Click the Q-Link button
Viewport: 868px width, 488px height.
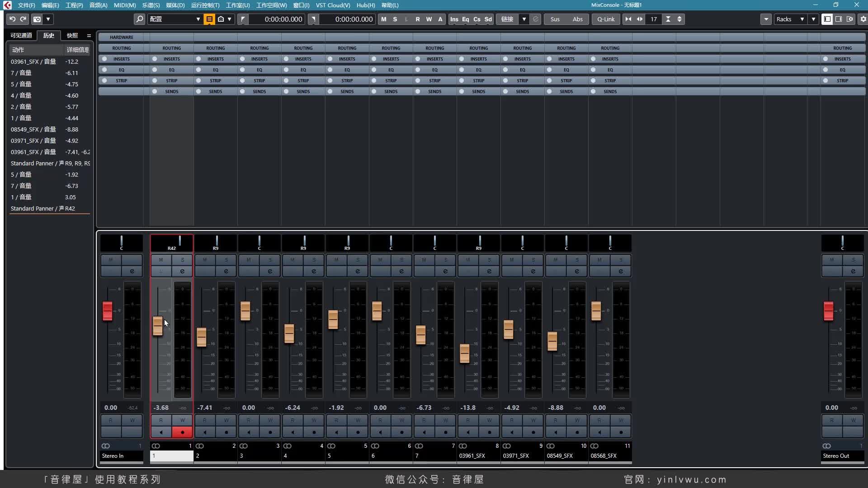(606, 19)
